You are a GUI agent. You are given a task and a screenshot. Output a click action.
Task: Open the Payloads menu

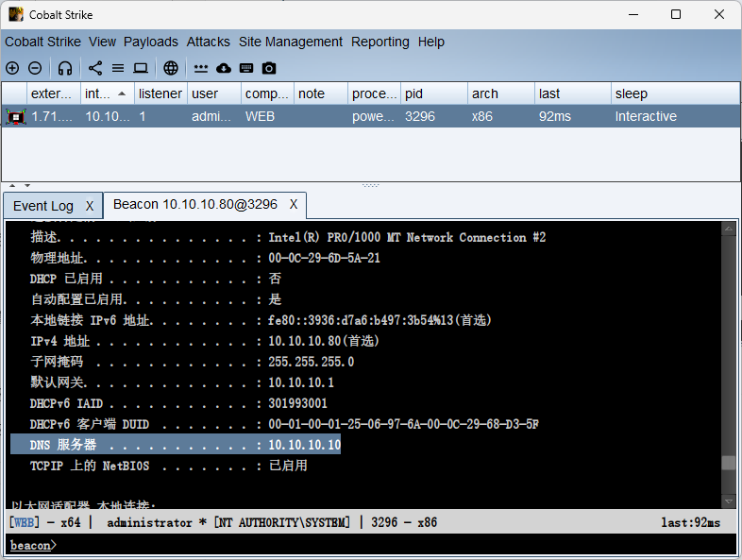click(151, 42)
